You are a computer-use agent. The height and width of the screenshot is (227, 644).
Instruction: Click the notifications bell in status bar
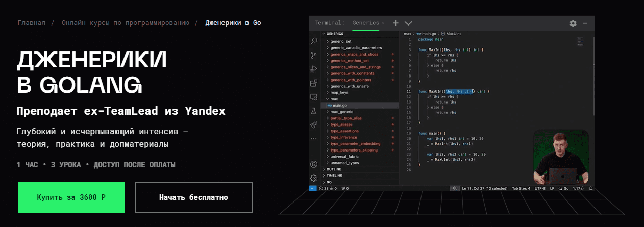tap(590, 188)
